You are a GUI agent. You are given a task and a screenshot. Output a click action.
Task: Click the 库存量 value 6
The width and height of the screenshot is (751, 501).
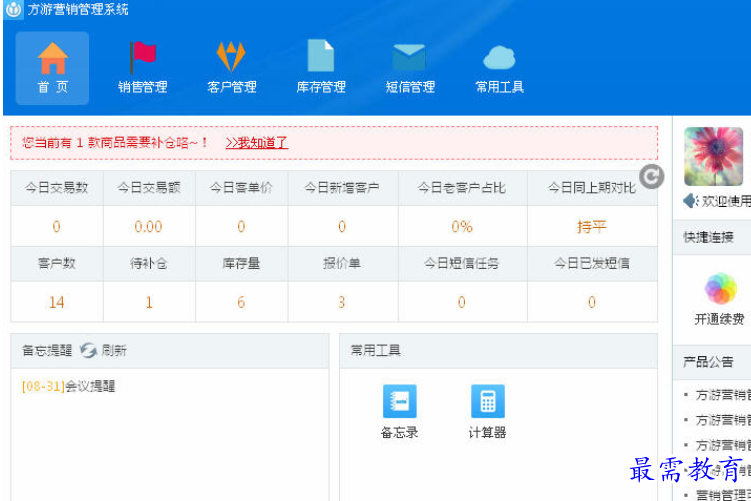(241, 302)
